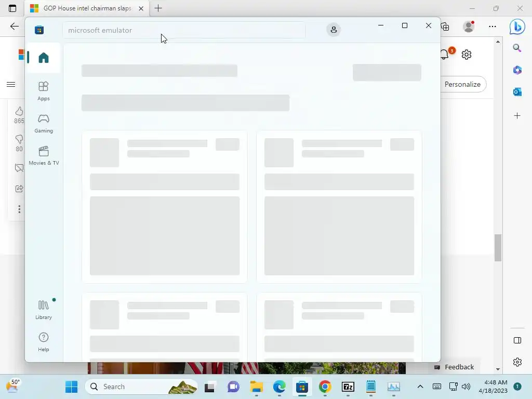Click the Feedback button

(454, 367)
